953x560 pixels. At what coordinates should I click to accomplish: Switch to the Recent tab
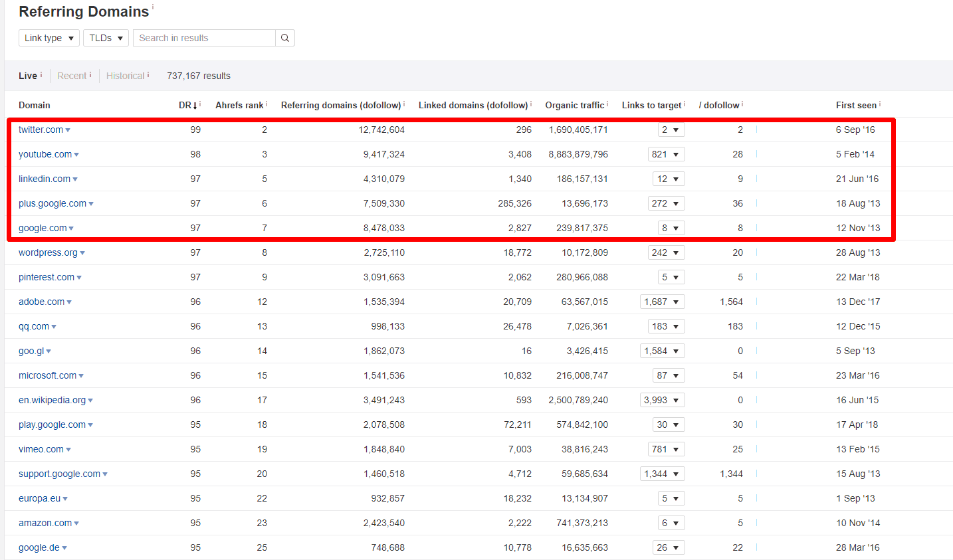click(x=71, y=75)
